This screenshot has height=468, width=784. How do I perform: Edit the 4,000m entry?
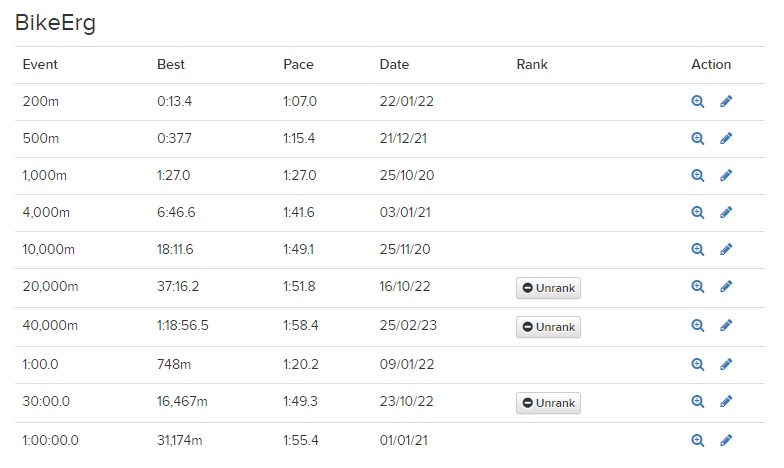pos(726,212)
